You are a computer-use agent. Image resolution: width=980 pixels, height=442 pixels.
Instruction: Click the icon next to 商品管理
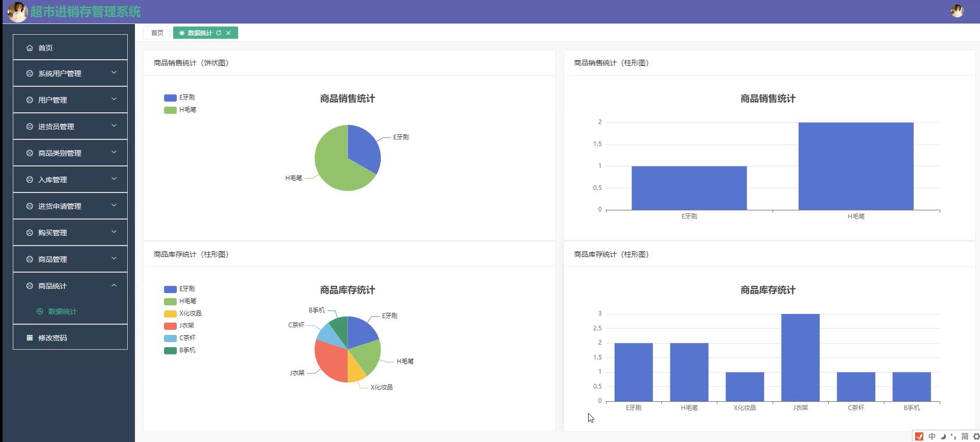29,259
